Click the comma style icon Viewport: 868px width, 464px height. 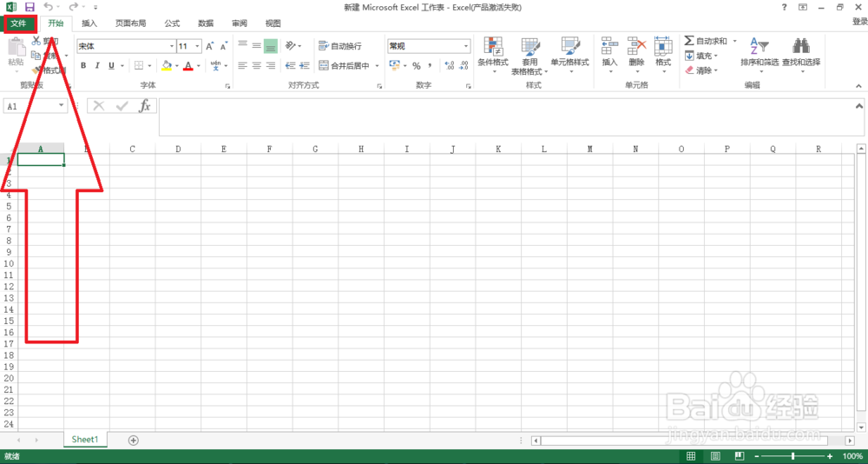(430, 65)
